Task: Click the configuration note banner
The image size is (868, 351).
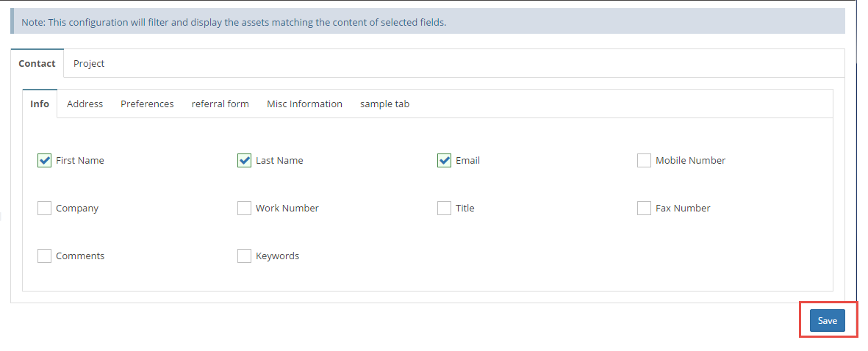Action: pyautogui.click(x=428, y=22)
